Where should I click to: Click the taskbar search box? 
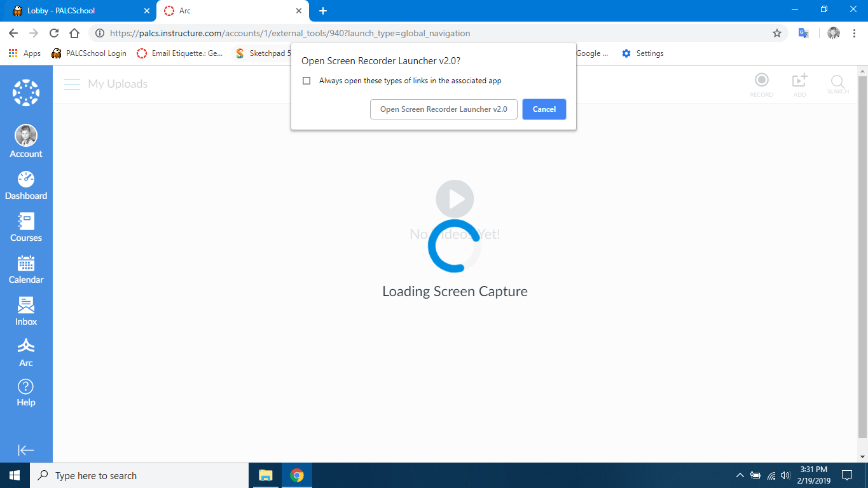pos(139,475)
